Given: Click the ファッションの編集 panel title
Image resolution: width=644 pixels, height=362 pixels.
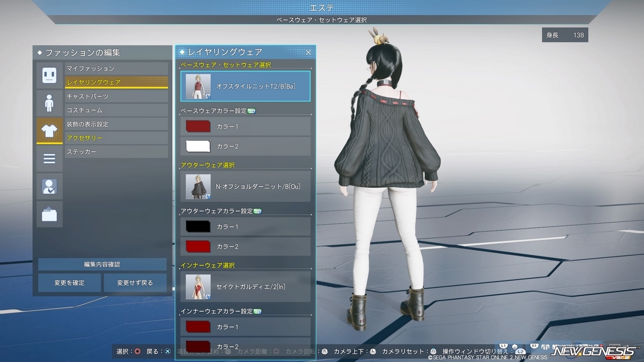Looking at the screenshot, I should 83,53.
